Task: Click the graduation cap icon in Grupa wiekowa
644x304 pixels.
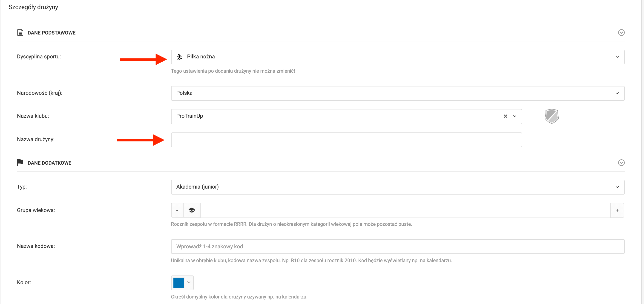Action: (x=192, y=210)
